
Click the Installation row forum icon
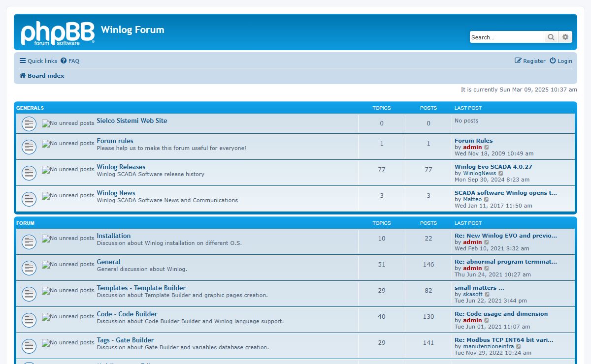coord(29,242)
